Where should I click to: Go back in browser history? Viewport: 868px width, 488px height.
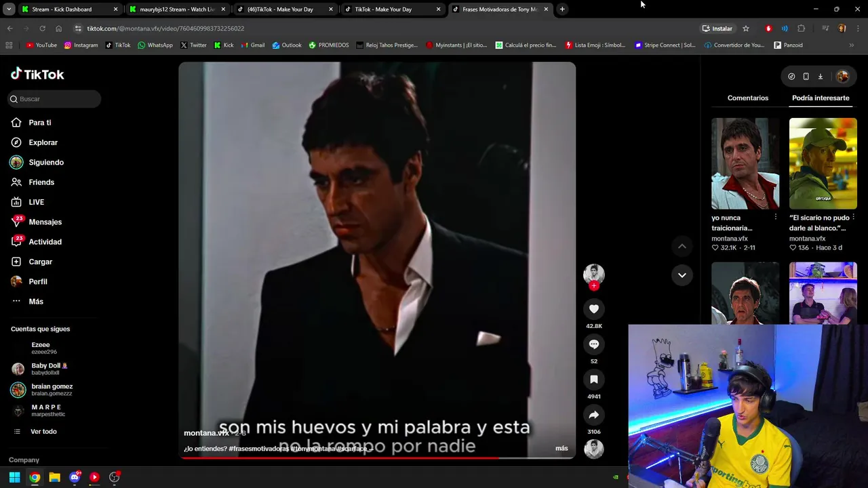pos(9,28)
